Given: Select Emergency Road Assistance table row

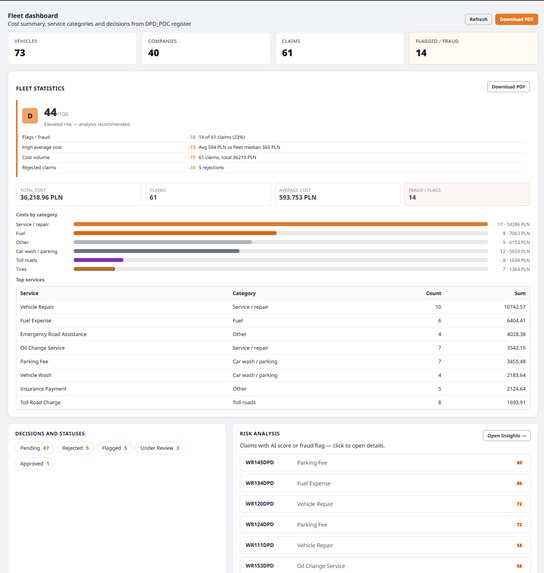Looking at the screenshot, I should (273, 334).
